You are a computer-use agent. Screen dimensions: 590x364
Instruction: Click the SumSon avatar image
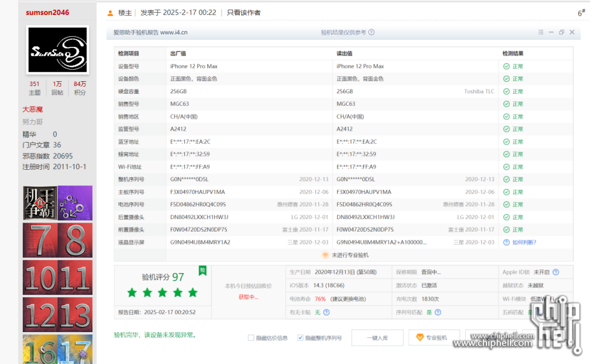click(x=58, y=49)
